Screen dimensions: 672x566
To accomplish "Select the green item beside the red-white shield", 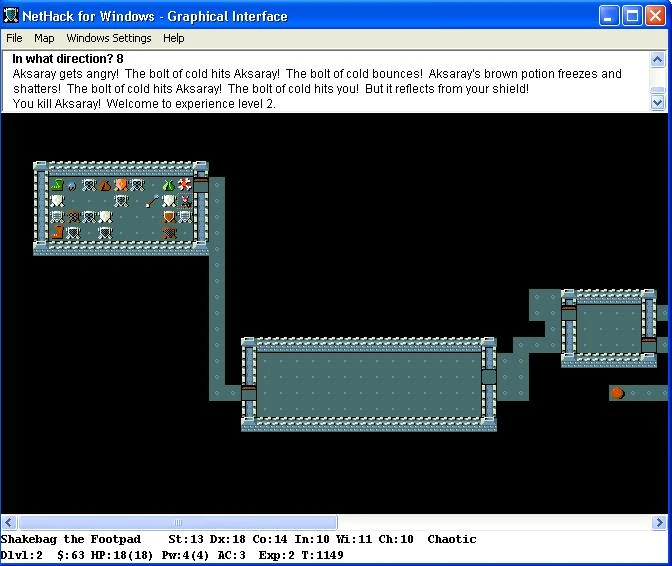I will click(x=168, y=185).
